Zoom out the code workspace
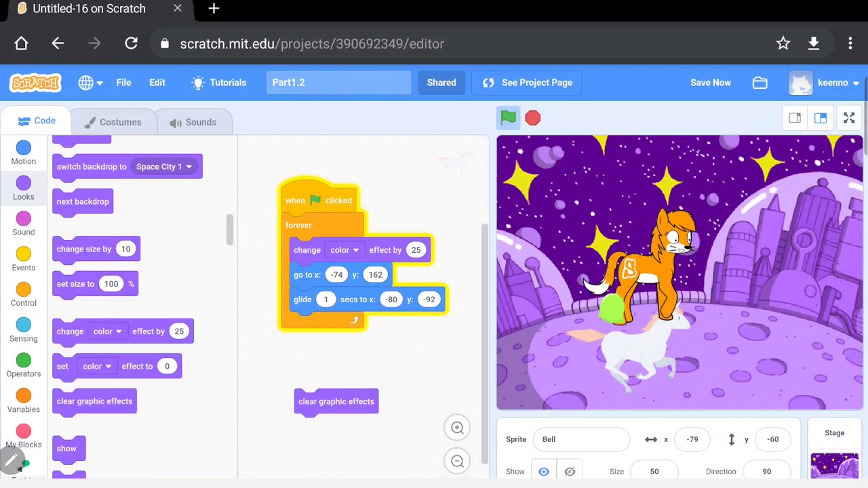Screen dimensions: 868x488 [x=457, y=461]
